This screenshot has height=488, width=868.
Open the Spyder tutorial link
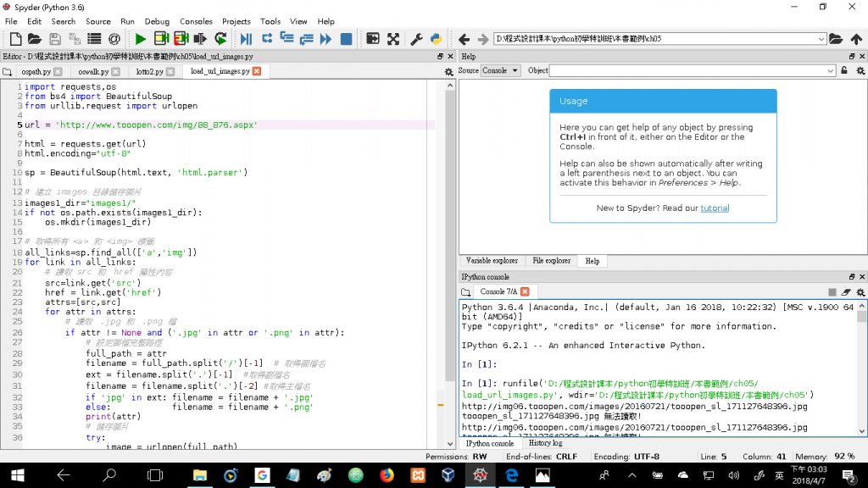(x=714, y=208)
